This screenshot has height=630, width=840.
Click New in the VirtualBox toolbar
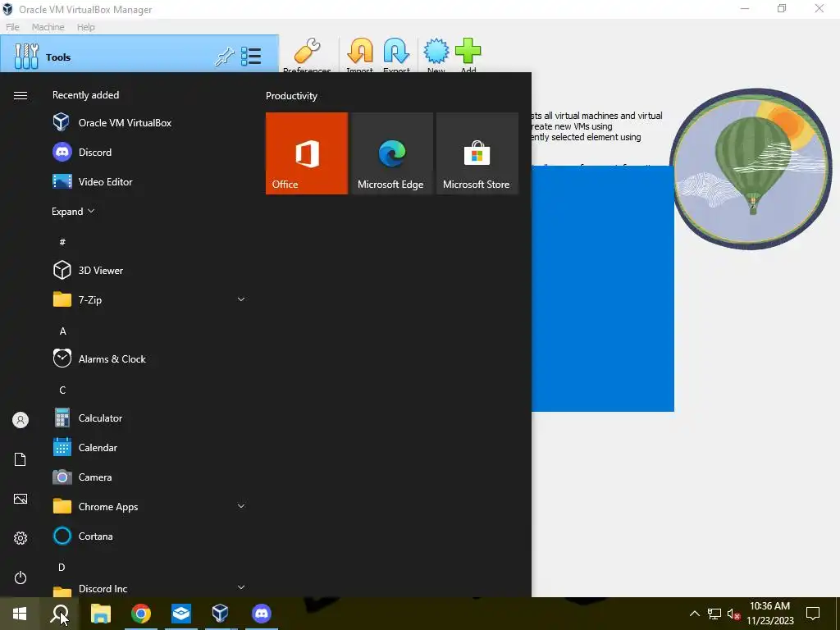pyautogui.click(x=436, y=55)
